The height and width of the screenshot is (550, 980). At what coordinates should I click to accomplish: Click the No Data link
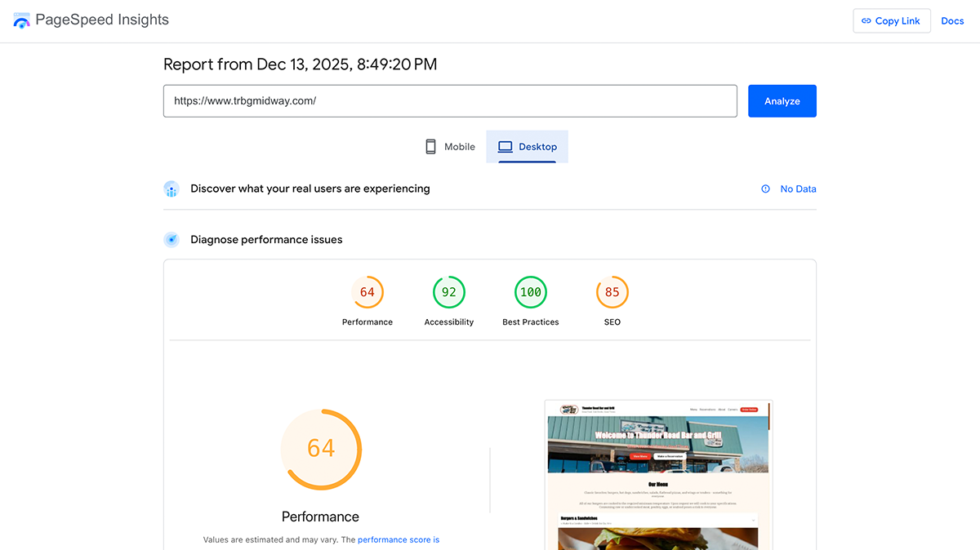[799, 189]
